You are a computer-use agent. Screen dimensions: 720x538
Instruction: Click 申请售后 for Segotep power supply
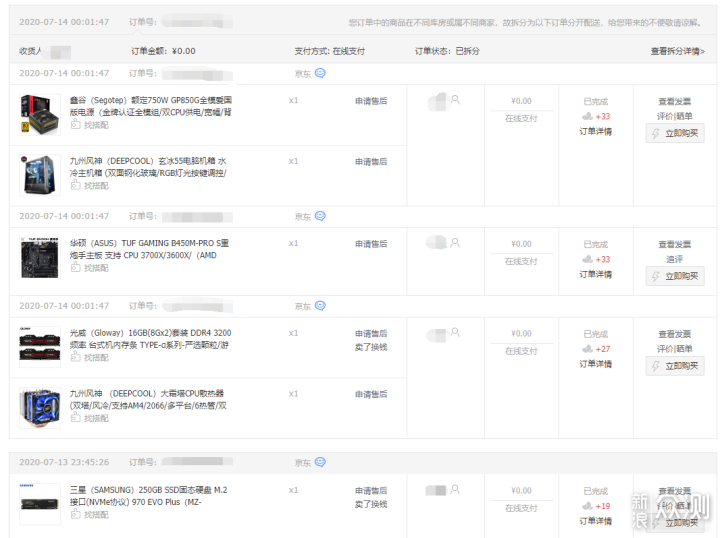click(371, 101)
